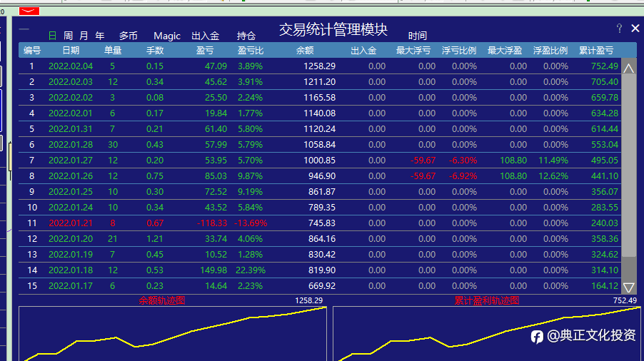644x361 pixels.
Task: Click the table's vertical scrollbar thumb
Action: pyautogui.click(x=628, y=166)
